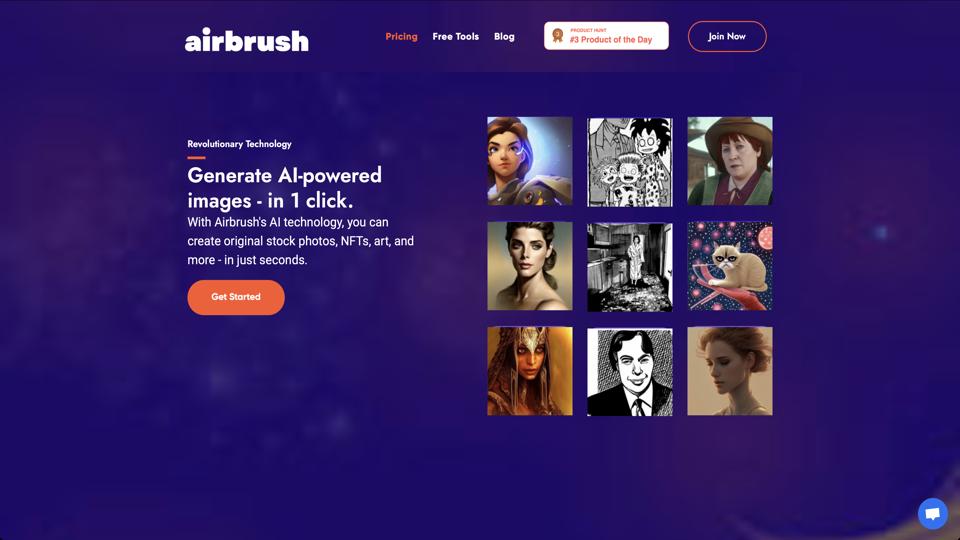Open the dark-haired woman portrait image
Image resolution: width=960 pixels, height=540 pixels.
[x=530, y=266]
